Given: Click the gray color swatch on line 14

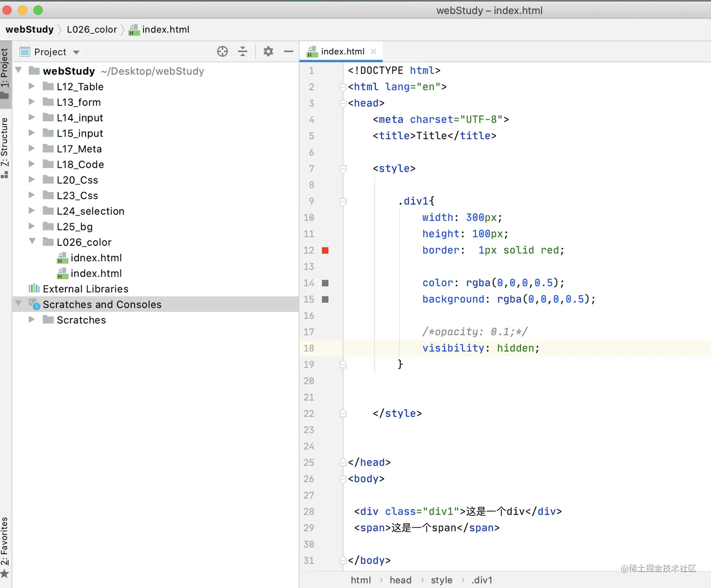Looking at the screenshot, I should 325,283.
